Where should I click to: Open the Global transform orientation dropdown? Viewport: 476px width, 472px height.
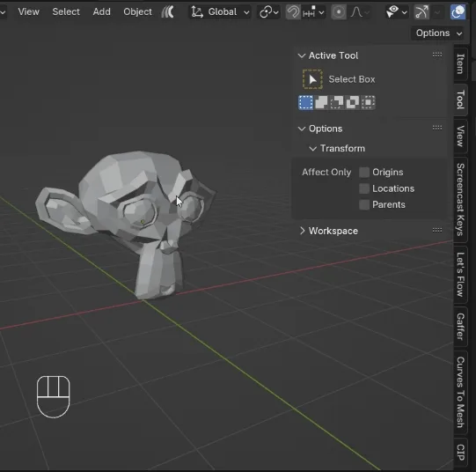coord(220,12)
